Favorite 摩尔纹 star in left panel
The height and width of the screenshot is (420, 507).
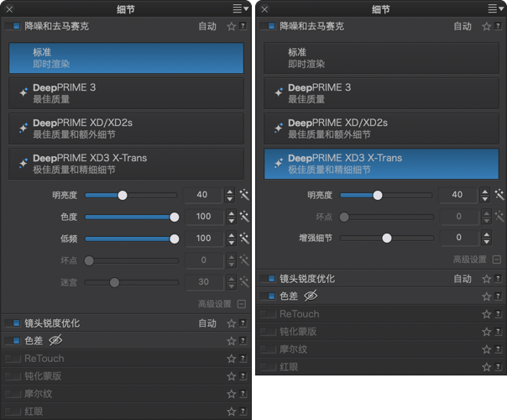(x=231, y=394)
